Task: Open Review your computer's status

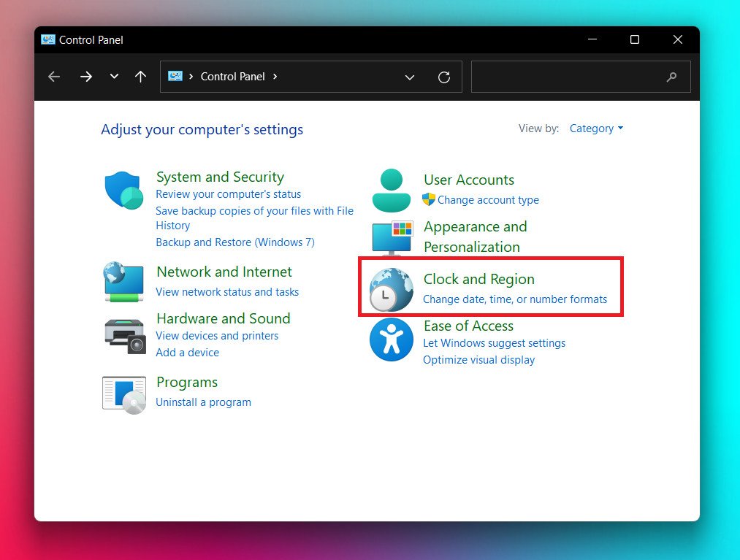Action: tap(229, 194)
